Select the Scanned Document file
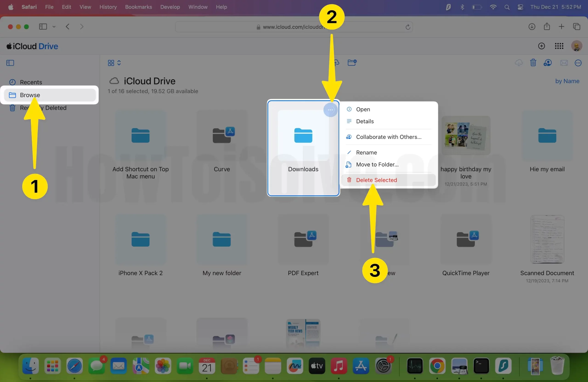The width and height of the screenshot is (588, 382). coord(547,239)
